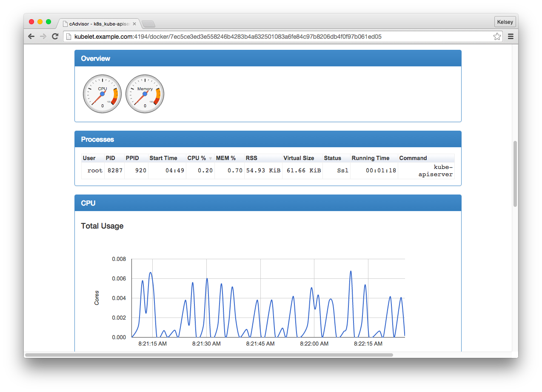Click the forward navigation arrow

coord(43,36)
